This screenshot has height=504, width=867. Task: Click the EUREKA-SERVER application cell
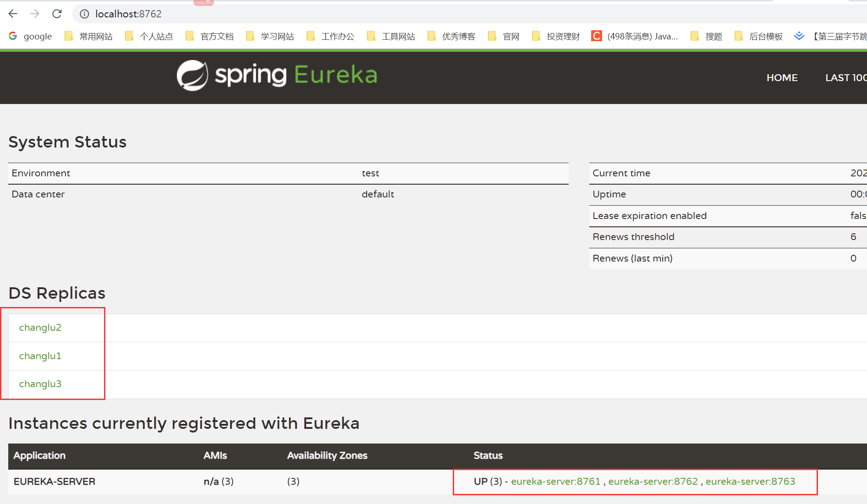coord(55,482)
